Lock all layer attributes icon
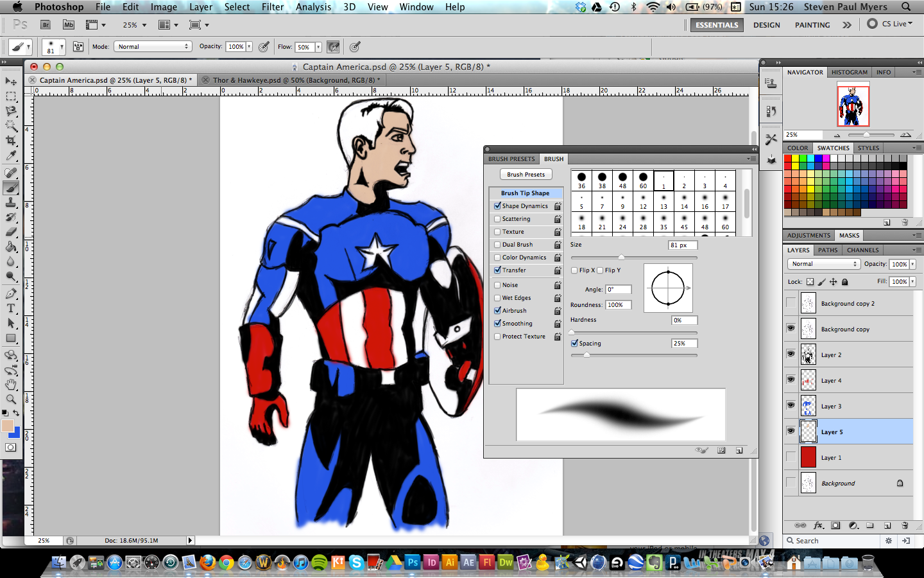Image resolution: width=924 pixels, height=578 pixels. pos(844,282)
